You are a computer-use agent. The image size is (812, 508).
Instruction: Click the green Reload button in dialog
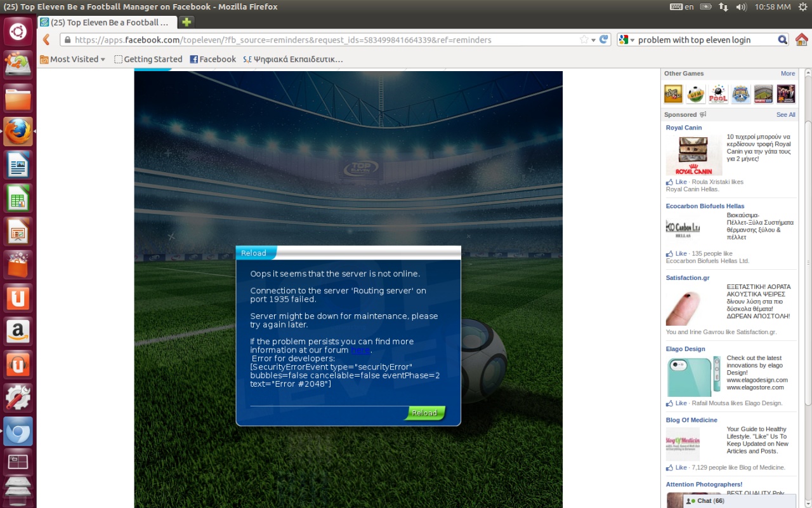coord(424,413)
